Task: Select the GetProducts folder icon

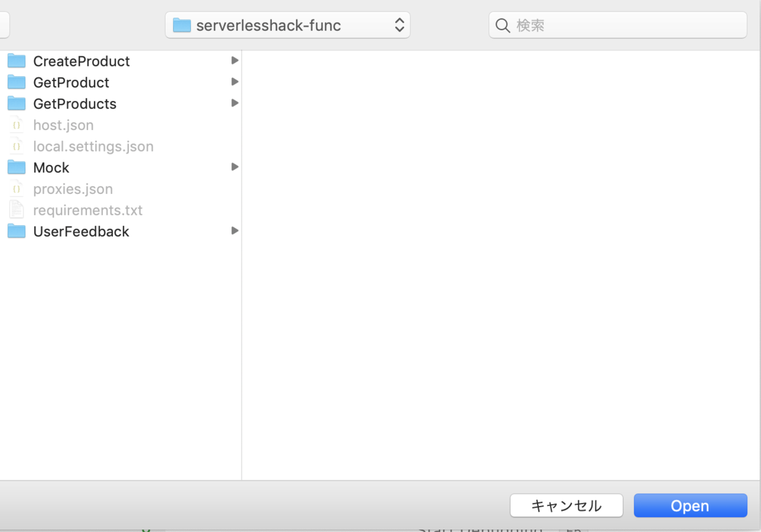Action: (x=16, y=103)
